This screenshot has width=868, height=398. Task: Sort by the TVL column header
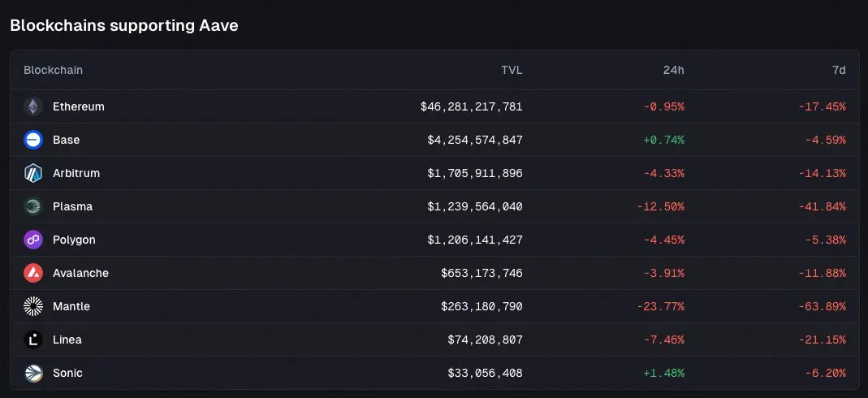pos(512,70)
